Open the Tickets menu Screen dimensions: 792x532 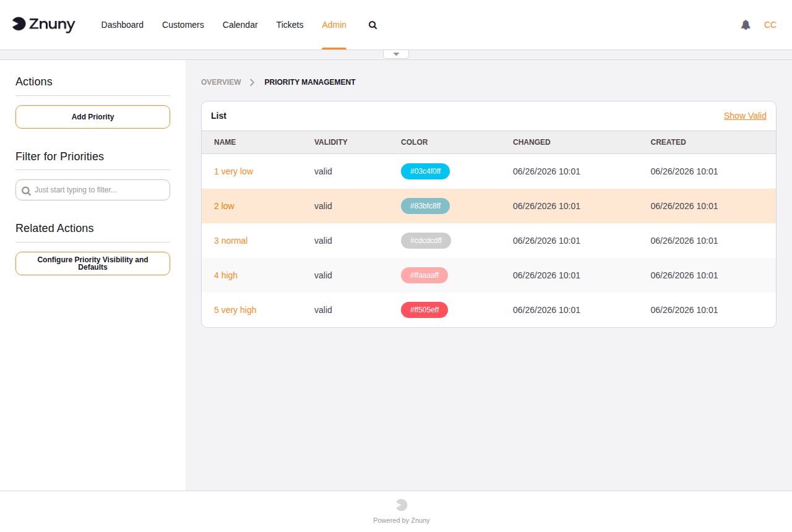[290, 25]
